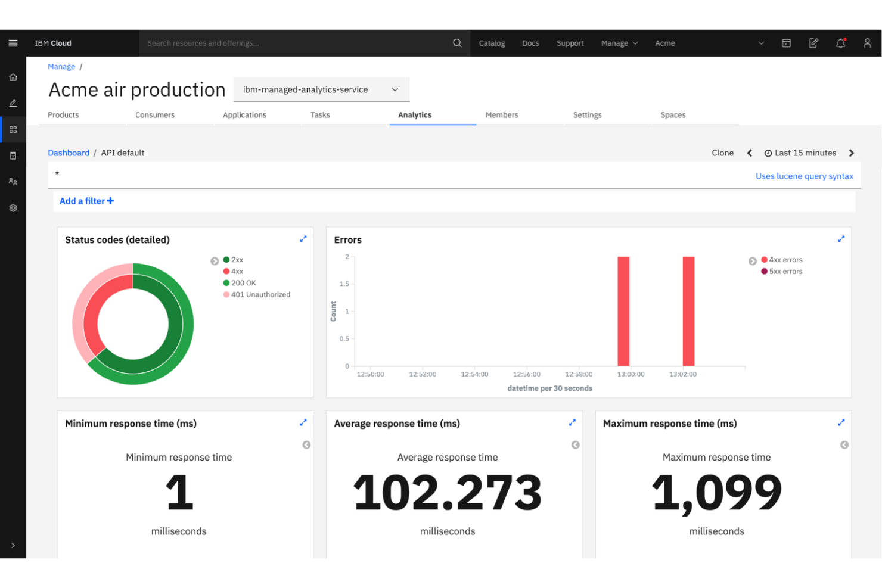Collapse the sidebar with bottom chevron
882x588 pixels.
point(13,545)
